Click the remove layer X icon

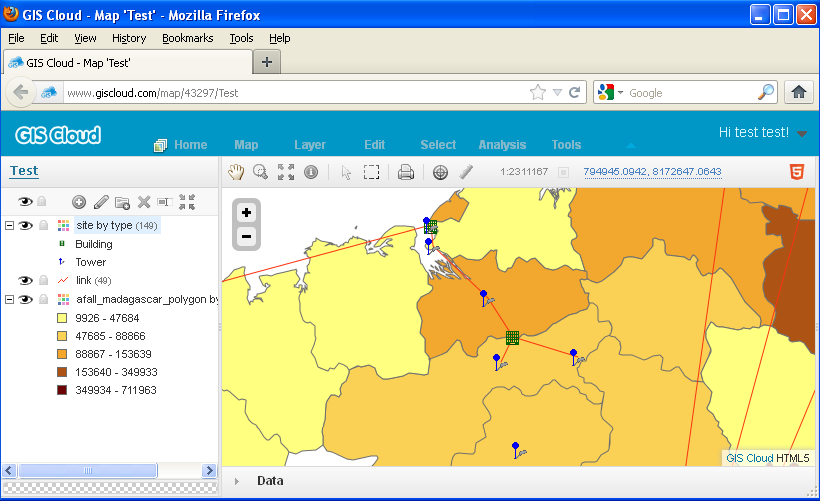(144, 202)
